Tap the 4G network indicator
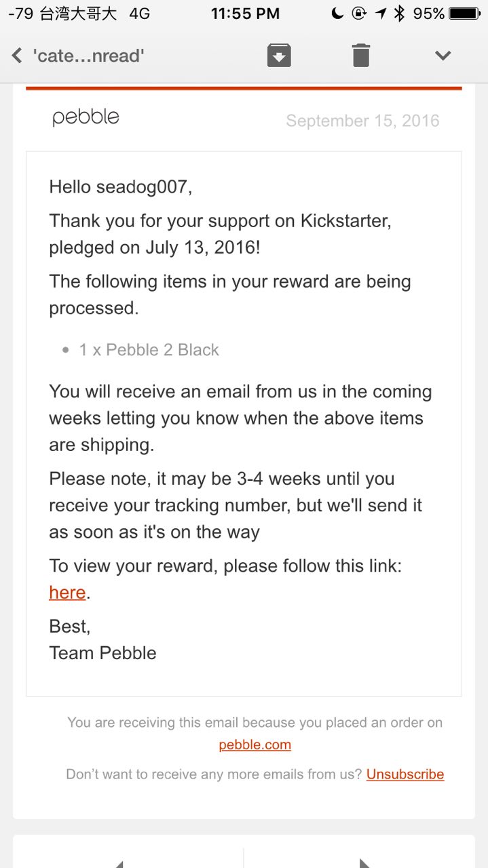Screen dimensions: 488x868 point(139,14)
